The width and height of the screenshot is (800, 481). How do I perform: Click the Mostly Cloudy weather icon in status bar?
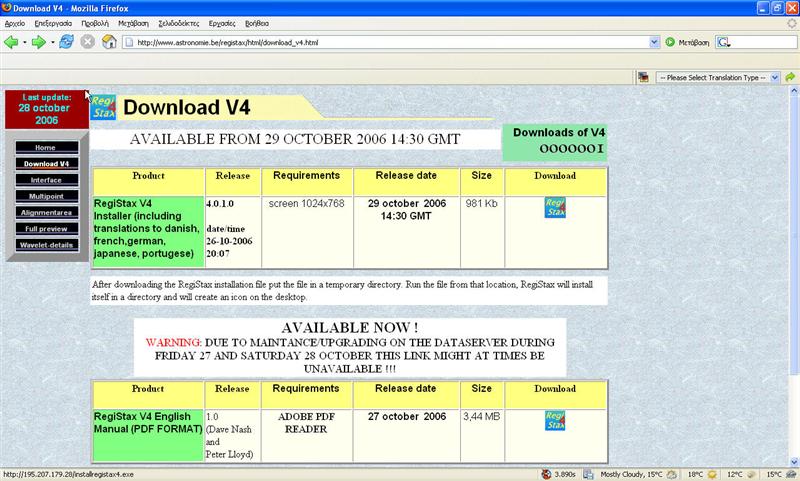click(x=672, y=474)
